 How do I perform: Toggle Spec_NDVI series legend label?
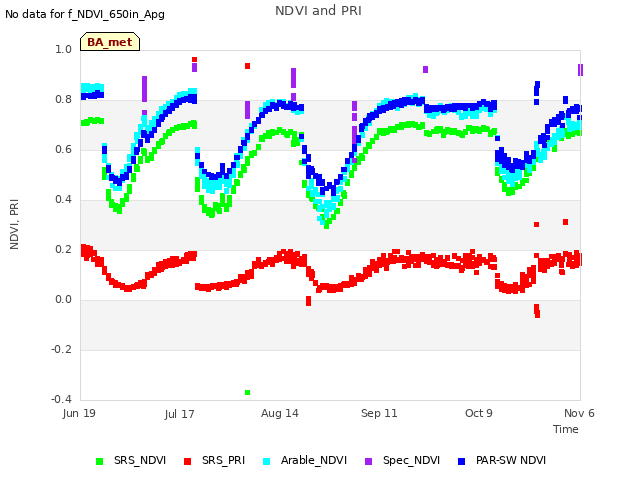tap(411, 460)
